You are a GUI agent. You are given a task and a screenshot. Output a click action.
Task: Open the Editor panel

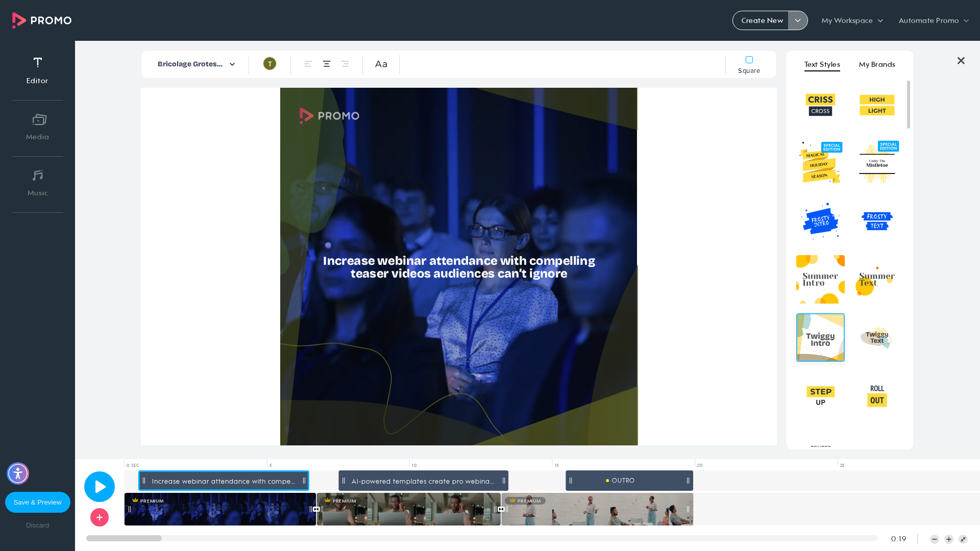point(37,70)
